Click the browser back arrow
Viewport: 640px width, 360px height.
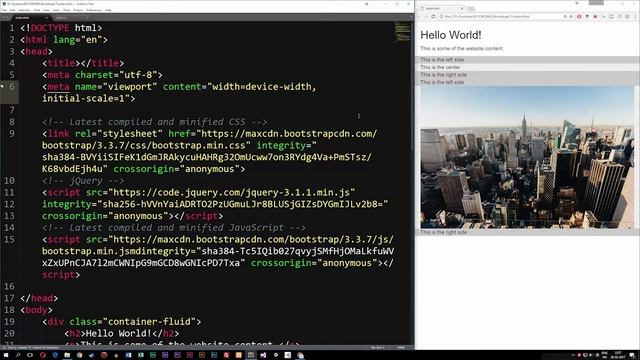418,16
